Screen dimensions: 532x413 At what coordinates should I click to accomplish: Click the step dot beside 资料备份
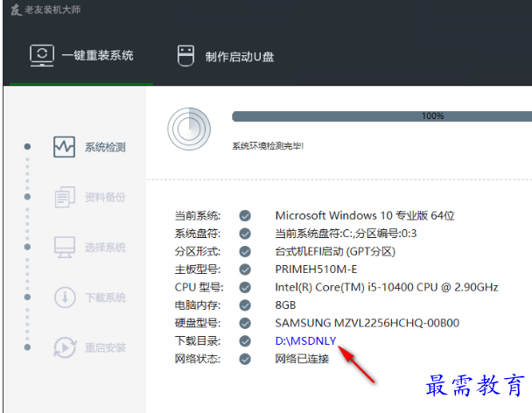(27, 197)
